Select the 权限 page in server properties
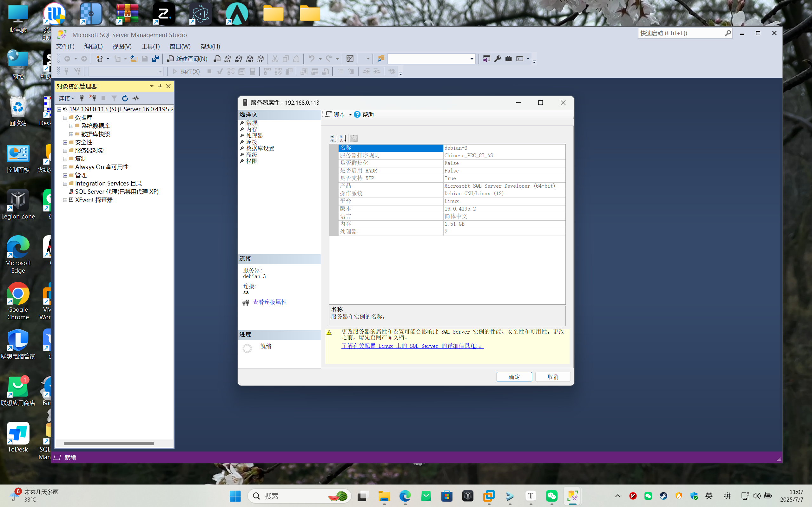This screenshot has height=507, width=812. point(252,161)
